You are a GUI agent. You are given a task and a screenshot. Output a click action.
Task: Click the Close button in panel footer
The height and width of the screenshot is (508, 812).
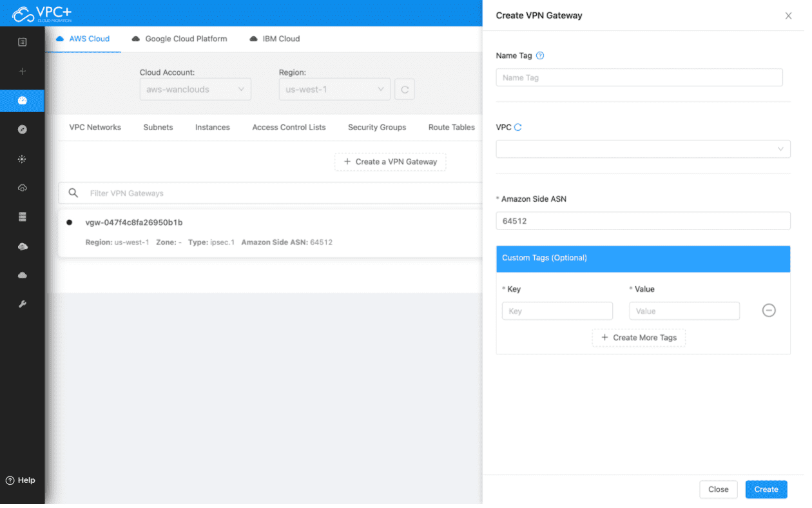tap(718, 489)
